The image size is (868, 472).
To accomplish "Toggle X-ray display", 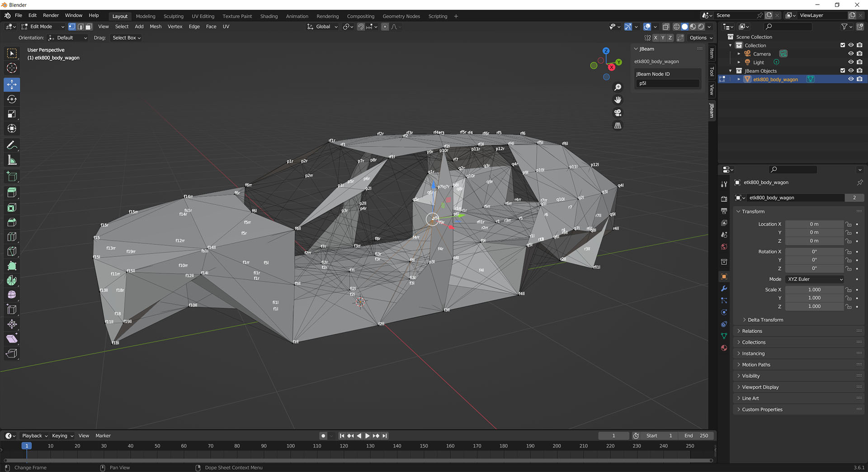I will point(666,27).
